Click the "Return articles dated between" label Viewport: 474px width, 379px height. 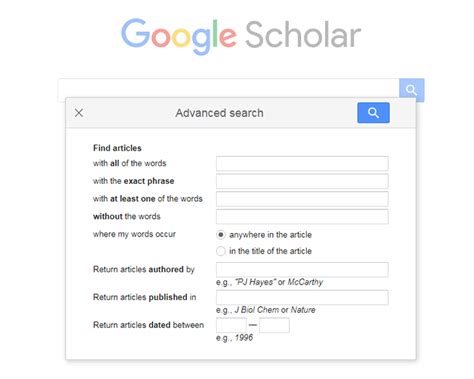(x=148, y=325)
